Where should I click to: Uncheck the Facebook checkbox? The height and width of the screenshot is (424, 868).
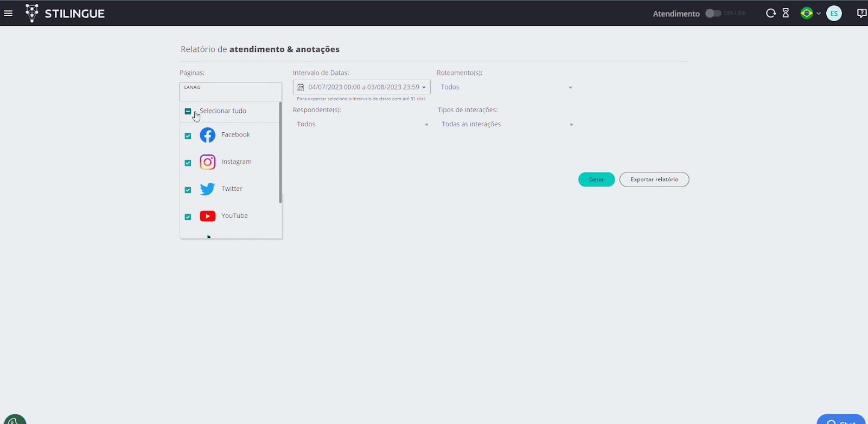tap(188, 136)
